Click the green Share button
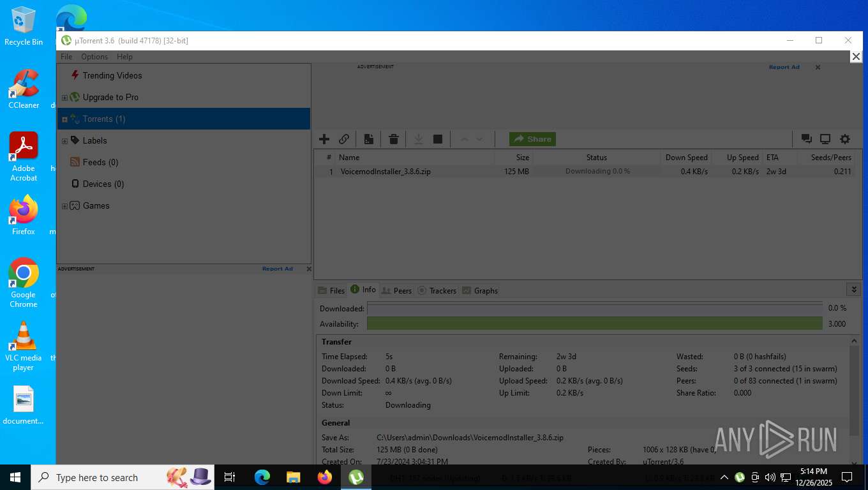 coord(532,139)
